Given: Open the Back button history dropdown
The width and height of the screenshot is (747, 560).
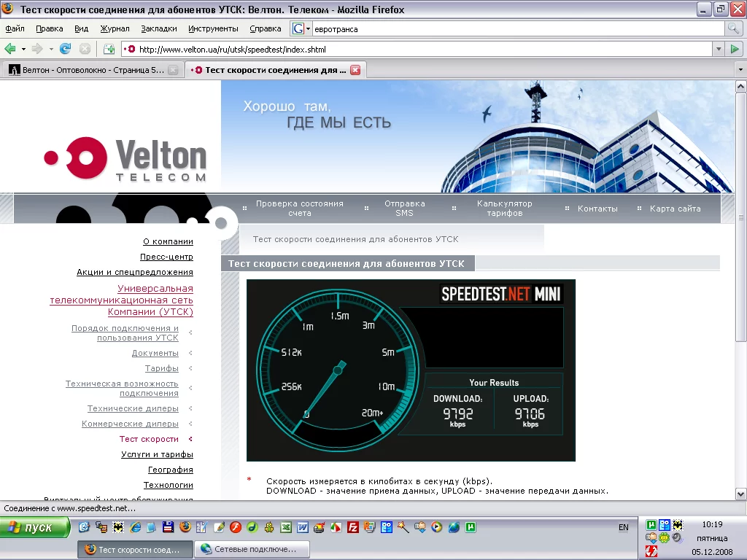Looking at the screenshot, I should 23,49.
